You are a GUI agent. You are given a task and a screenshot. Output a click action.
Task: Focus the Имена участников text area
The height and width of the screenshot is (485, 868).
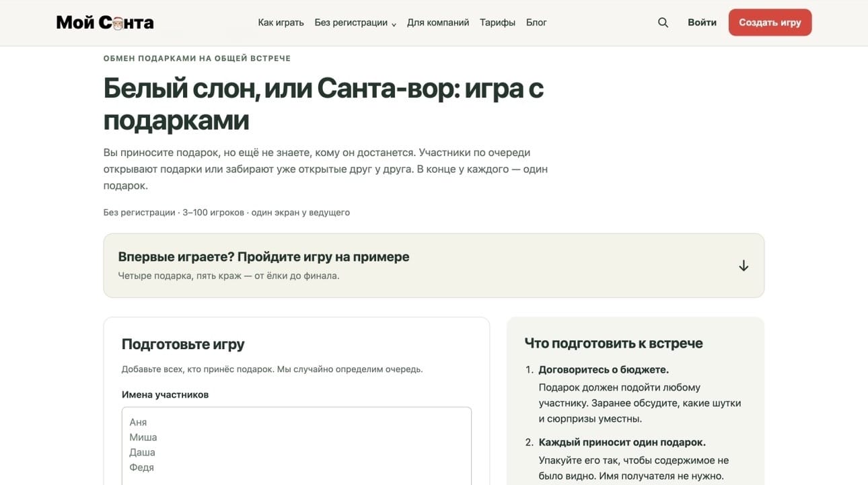point(297,445)
